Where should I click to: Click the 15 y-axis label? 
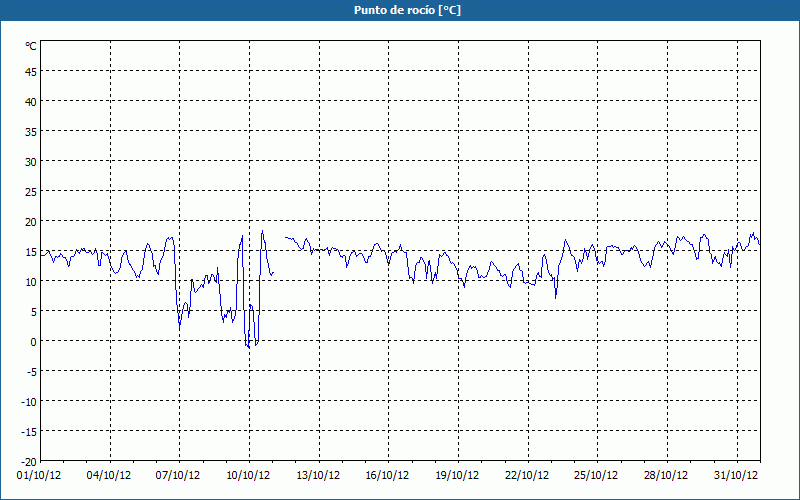point(31,253)
